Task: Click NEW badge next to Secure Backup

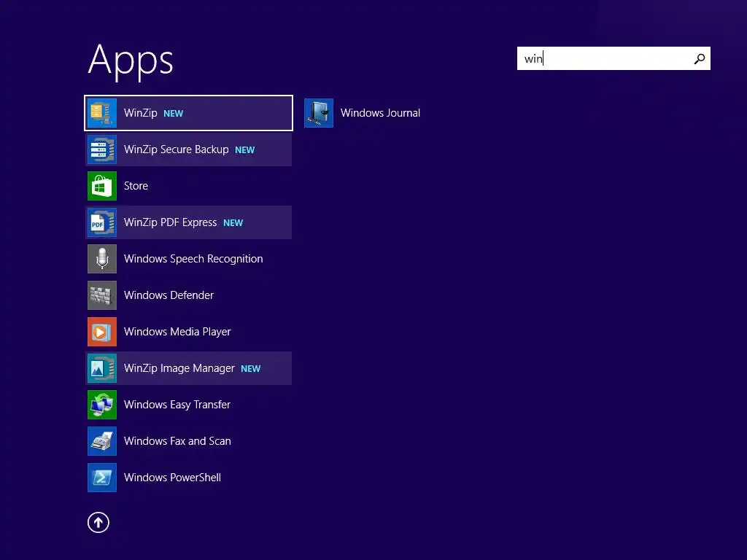Action: coord(245,150)
